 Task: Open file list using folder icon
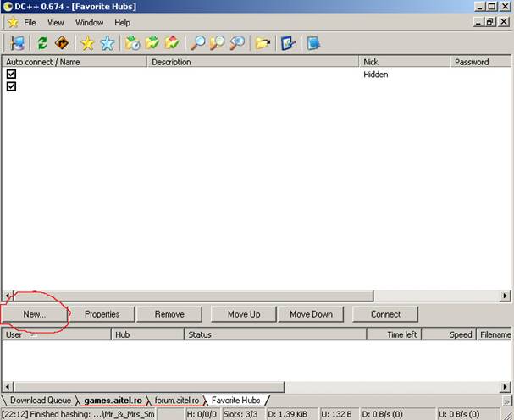coord(263,43)
